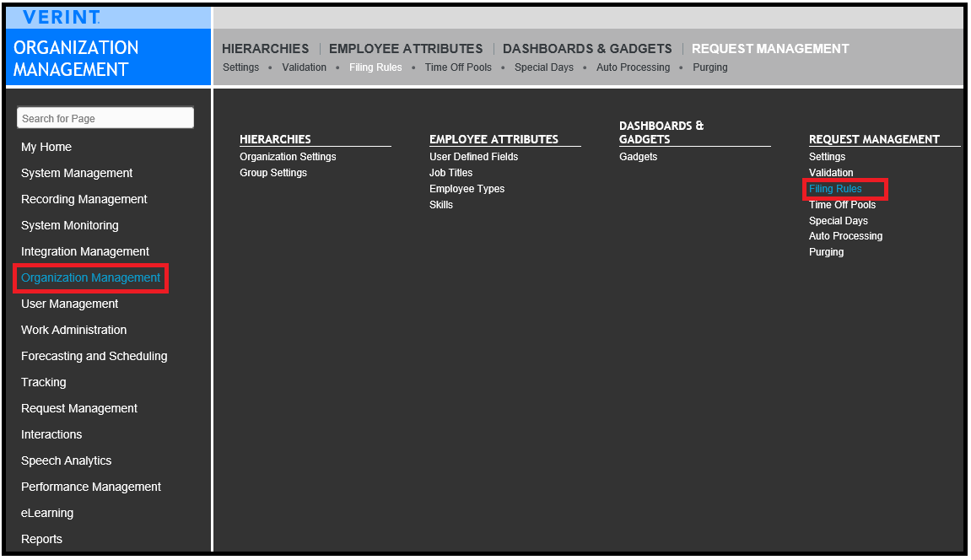Open Purging in Request Management column
The image size is (971, 560).
click(826, 252)
